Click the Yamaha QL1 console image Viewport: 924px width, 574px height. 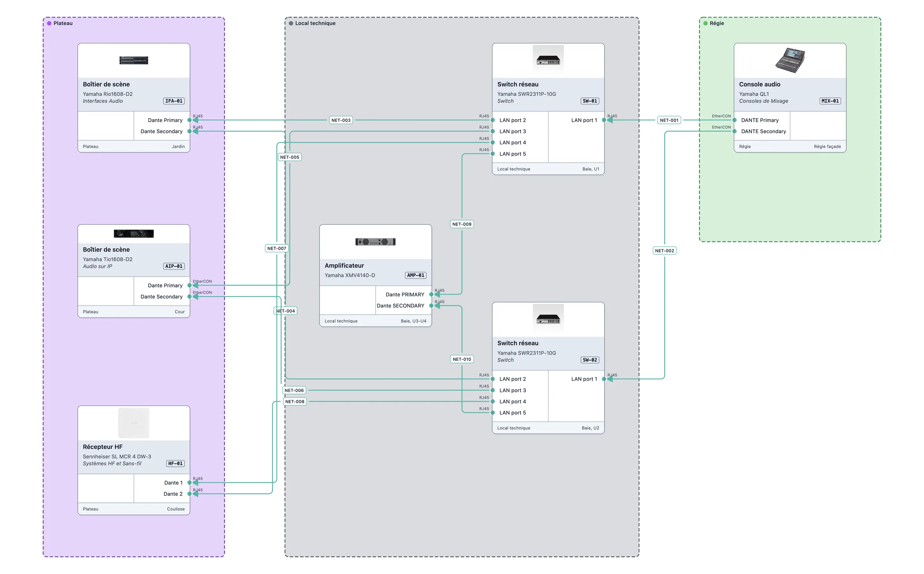tap(790, 60)
